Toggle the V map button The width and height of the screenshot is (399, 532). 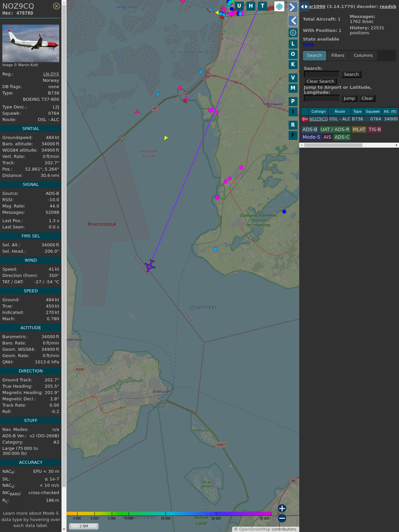tap(293, 78)
